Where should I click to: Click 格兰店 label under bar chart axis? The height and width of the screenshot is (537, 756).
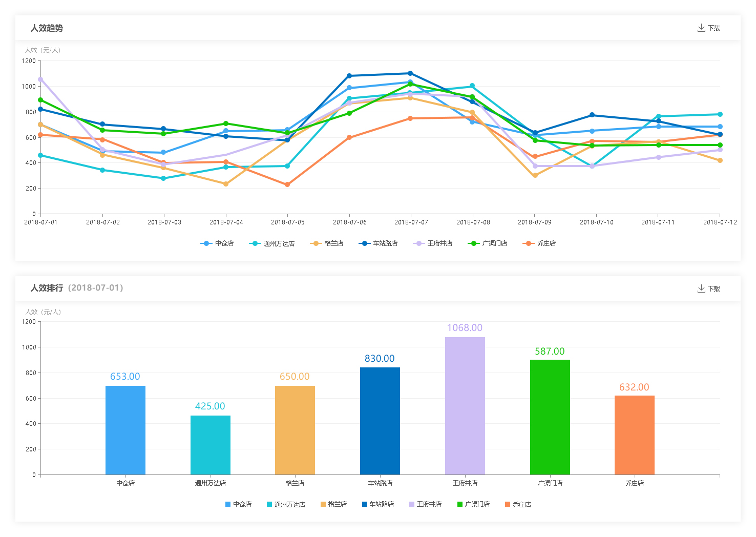tap(295, 483)
